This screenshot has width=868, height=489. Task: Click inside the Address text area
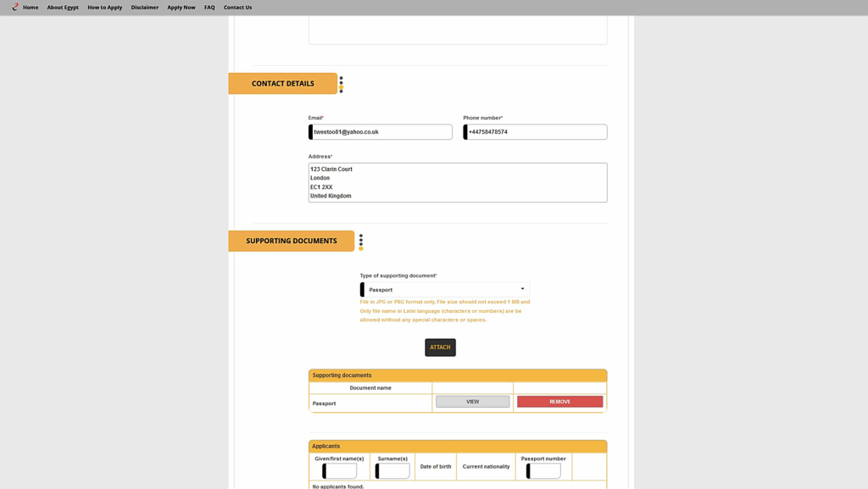(458, 182)
